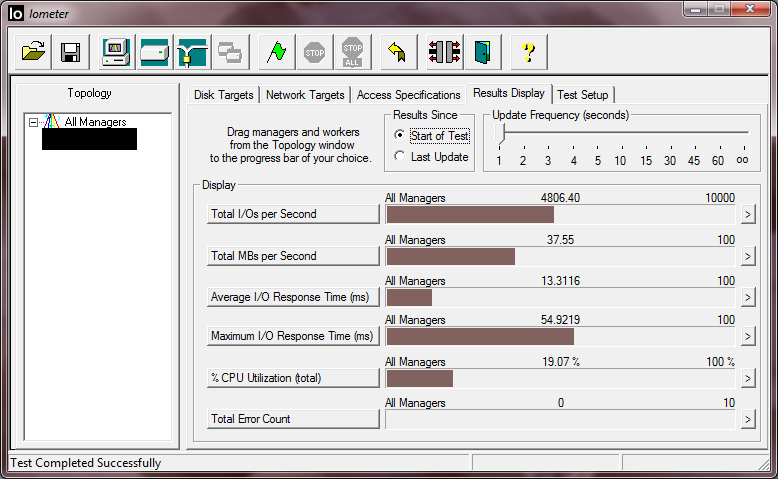
Task: Start a new manager
Action: pos(116,52)
